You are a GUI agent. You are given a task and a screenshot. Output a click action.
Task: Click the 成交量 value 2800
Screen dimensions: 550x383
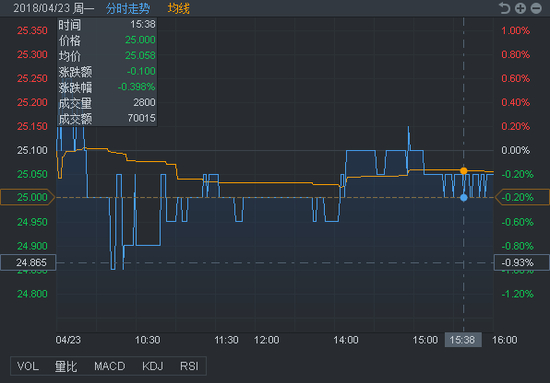[144, 102]
